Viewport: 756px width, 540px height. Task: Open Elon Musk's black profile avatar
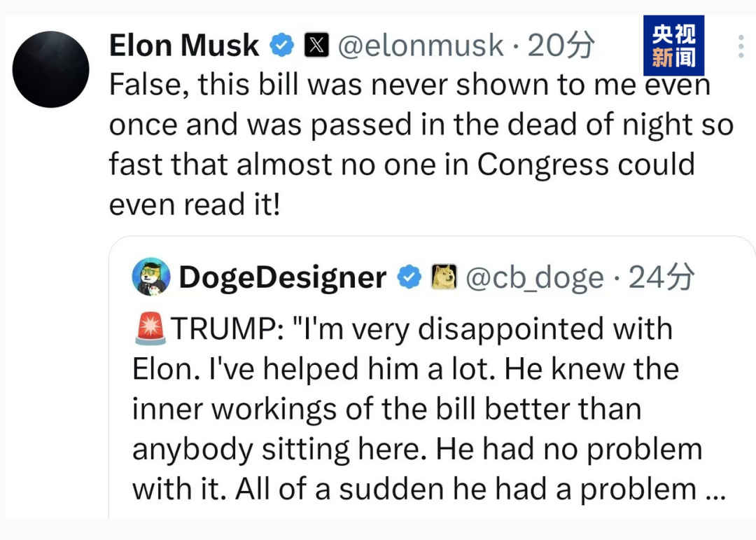[x=50, y=69]
